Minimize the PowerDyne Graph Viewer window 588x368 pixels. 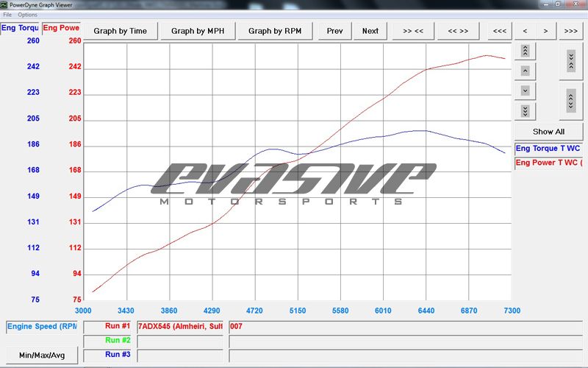coord(545,4)
